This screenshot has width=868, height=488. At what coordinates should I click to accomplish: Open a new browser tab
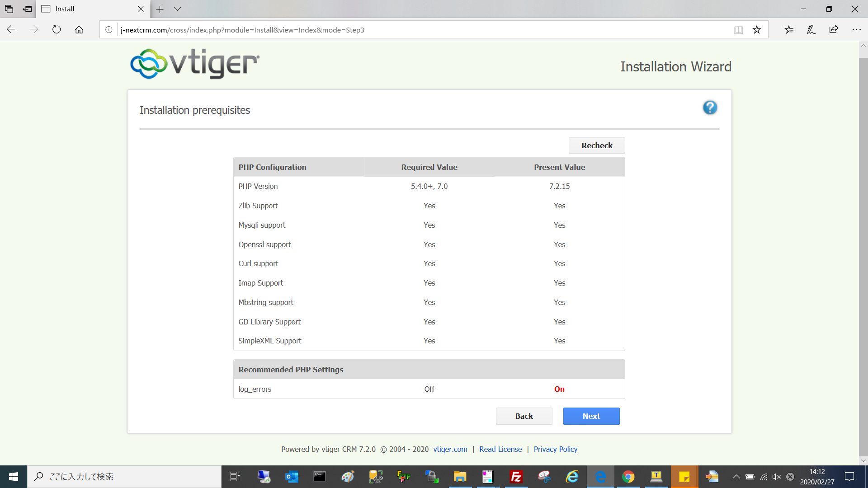(x=160, y=9)
